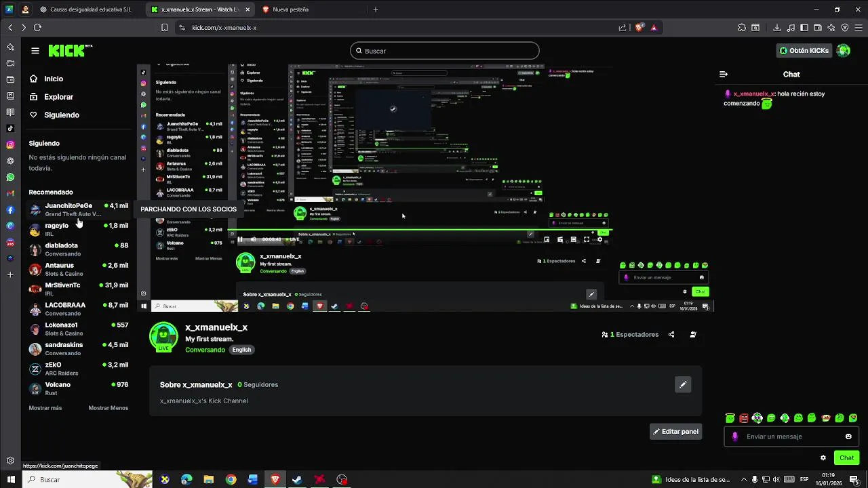Open the user avatar menu
This screenshot has width=868, height=488.
(x=843, y=51)
